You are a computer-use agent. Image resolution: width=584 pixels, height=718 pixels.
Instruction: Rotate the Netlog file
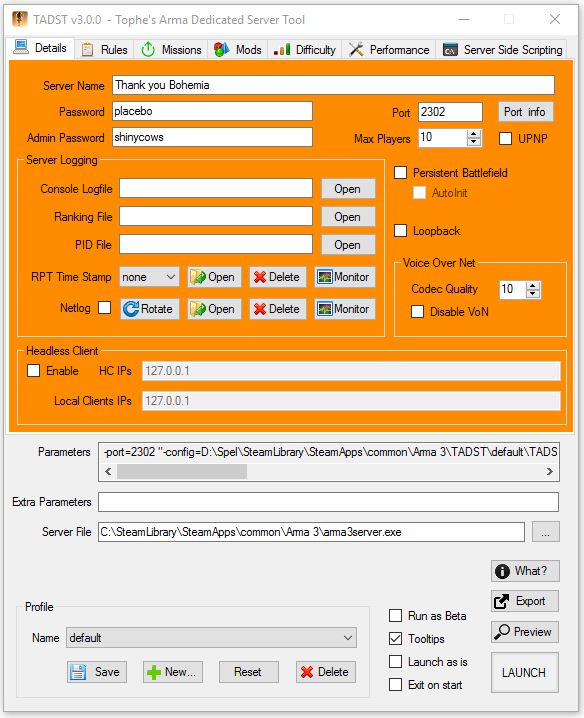[x=150, y=309]
